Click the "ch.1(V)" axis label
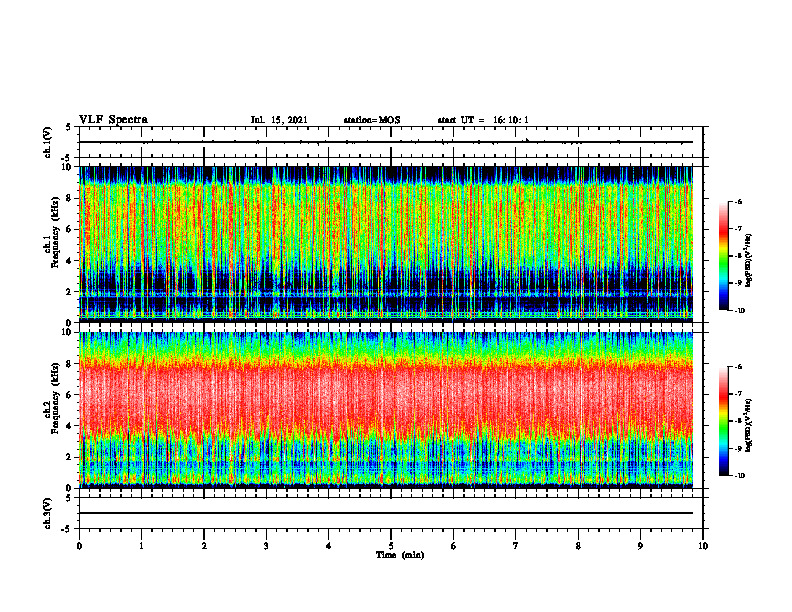Image resolution: width=792 pixels, height=612 pixels. (48, 142)
